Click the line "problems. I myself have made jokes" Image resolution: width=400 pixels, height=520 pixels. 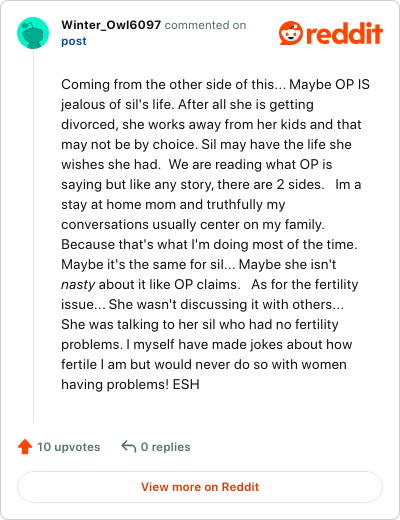tap(207, 345)
